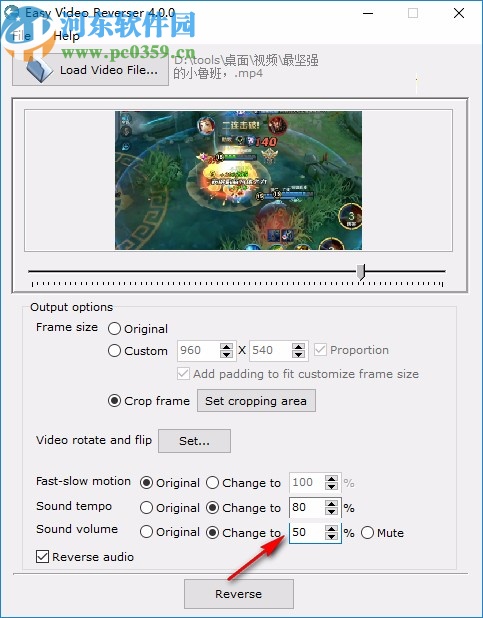Open the Help menu

tap(66, 36)
